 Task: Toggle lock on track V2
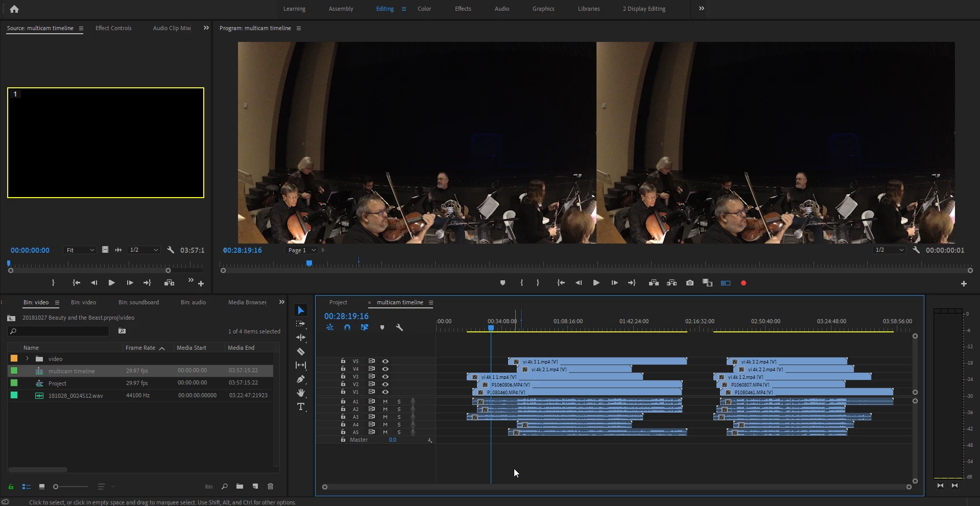pos(343,383)
